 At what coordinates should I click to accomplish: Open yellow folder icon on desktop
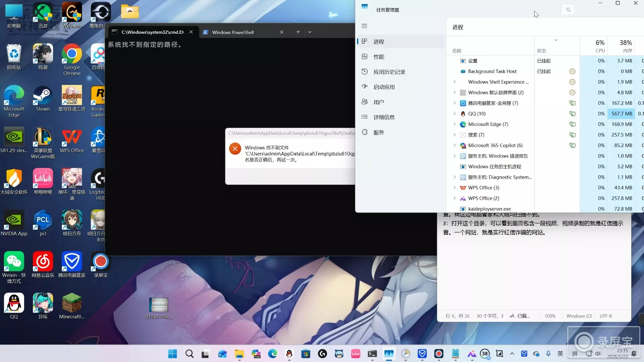130,12
